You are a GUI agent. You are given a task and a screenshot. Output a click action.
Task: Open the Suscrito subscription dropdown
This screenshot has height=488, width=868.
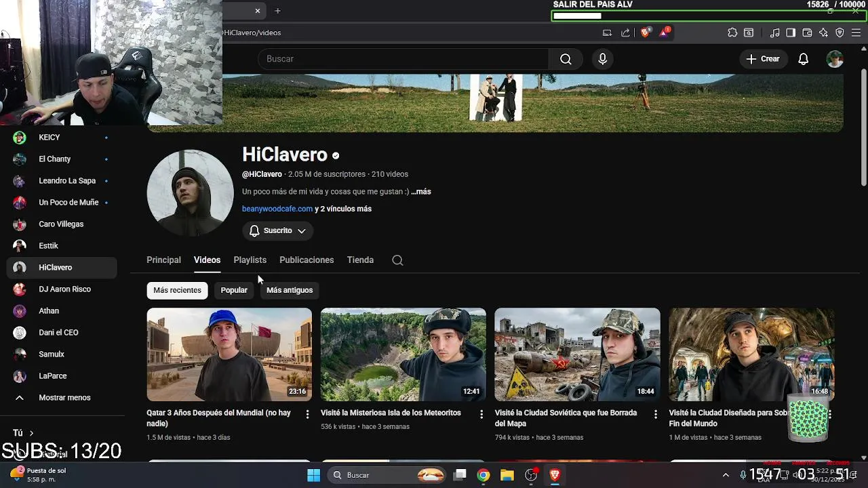click(x=277, y=231)
